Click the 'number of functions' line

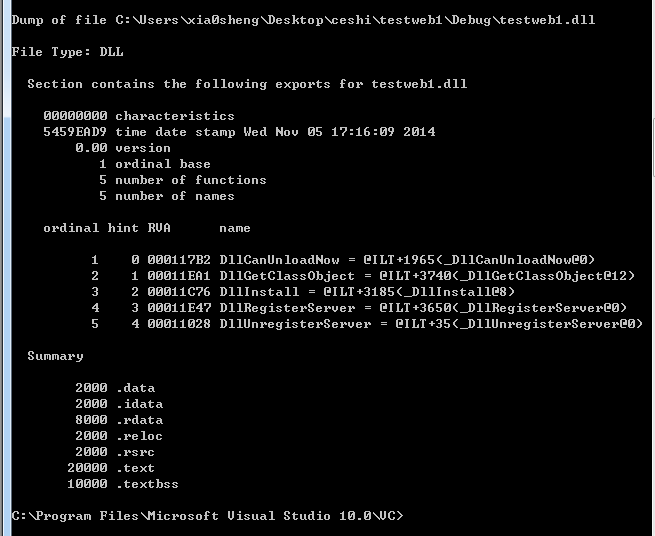[183, 180]
